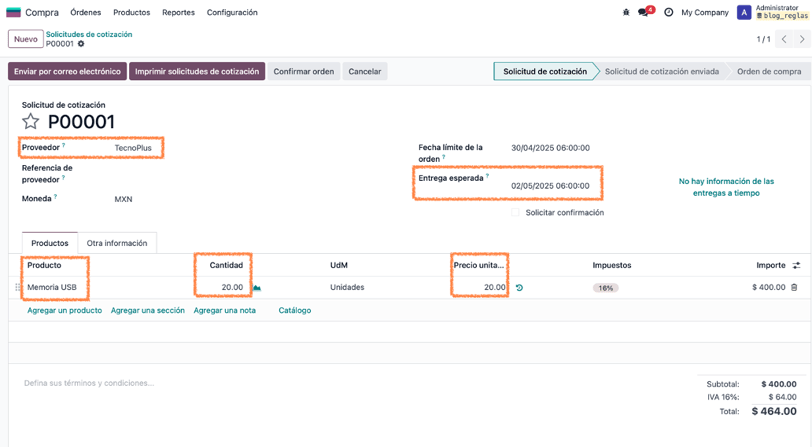Image resolution: width=812 pixels, height=448 pixels.
Task: Click the 16% tax tag
Action: pyautogui.click(x=605, y=288)
